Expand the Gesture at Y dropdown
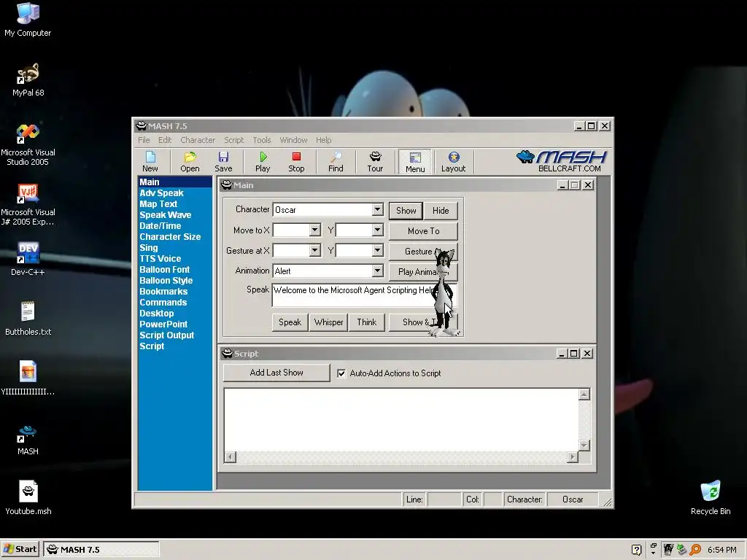 pos(377,251)
